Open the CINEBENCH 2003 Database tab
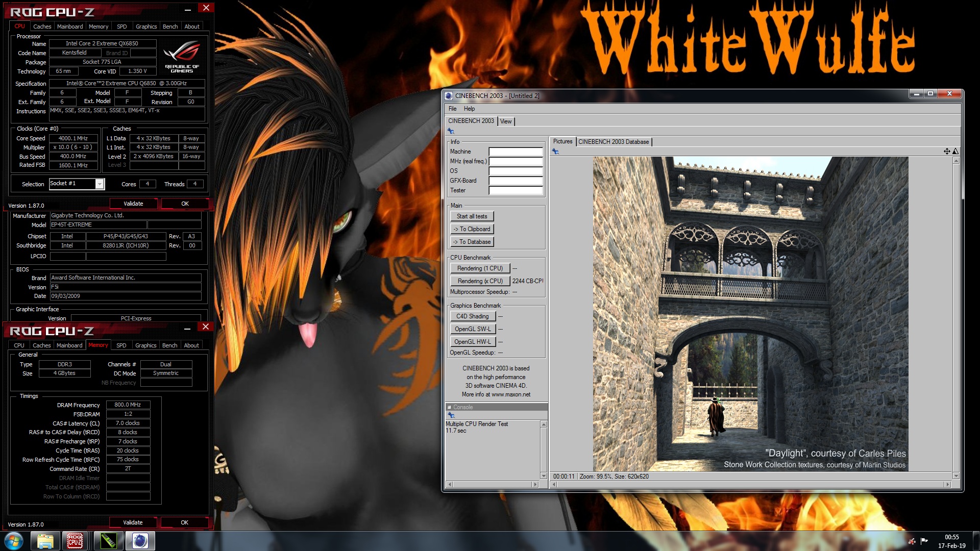The image size is (980, 551). 614,142
